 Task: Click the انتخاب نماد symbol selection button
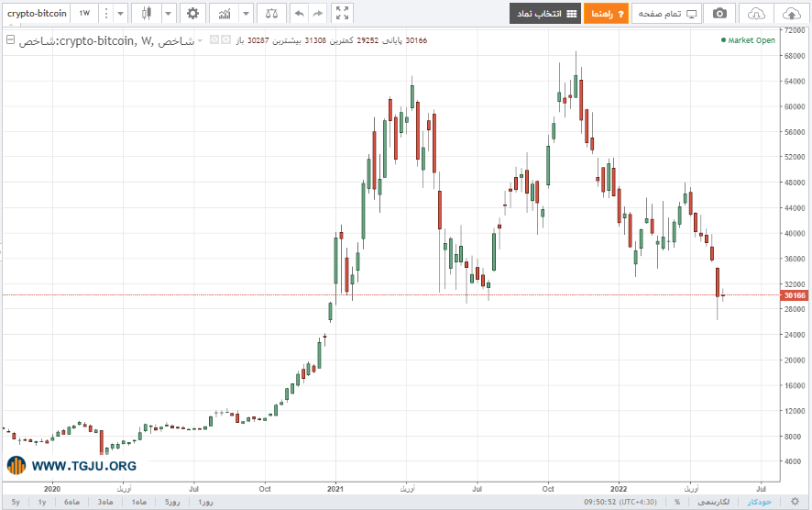point(545,14)
